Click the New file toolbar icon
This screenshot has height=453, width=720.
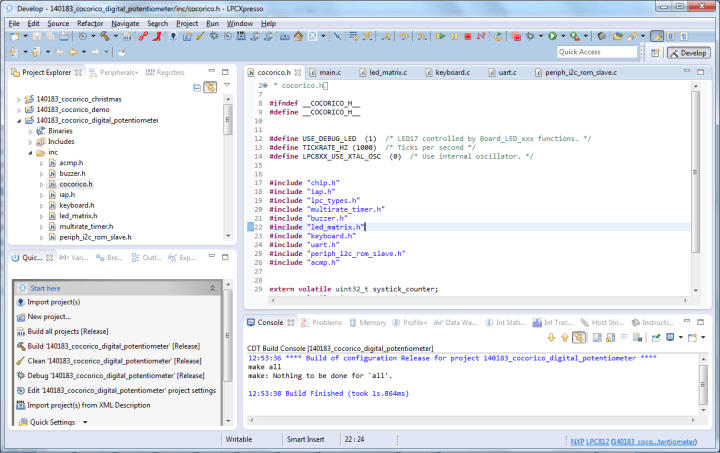pyautogui.click(x=15, y=36)
